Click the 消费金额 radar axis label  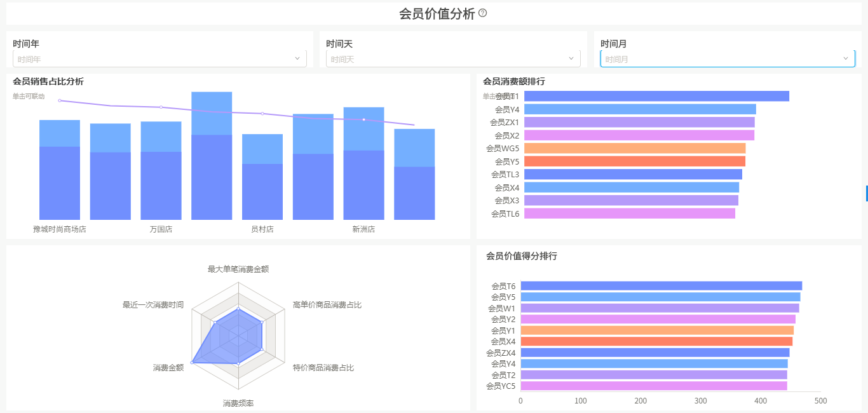pos(168,368)
